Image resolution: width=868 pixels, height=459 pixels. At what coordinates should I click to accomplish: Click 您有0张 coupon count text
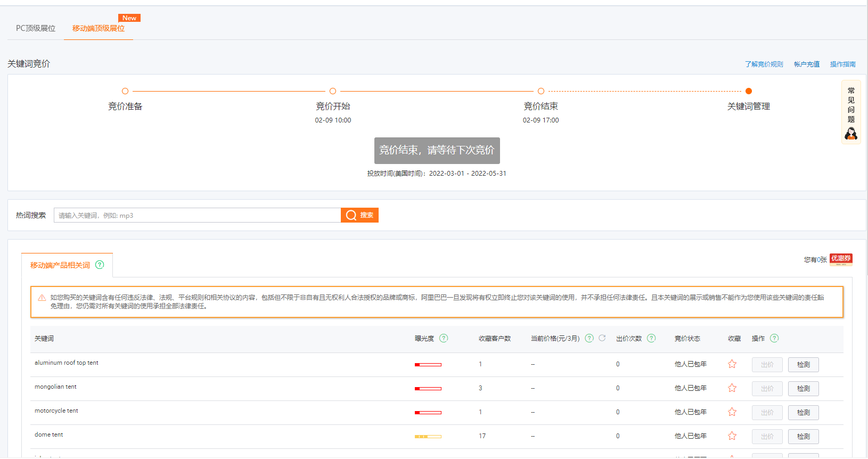click(x=815, y=260)
